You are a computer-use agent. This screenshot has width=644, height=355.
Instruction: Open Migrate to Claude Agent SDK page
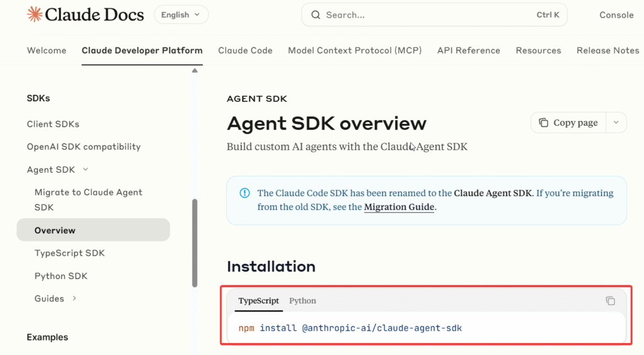coord(88,200)
